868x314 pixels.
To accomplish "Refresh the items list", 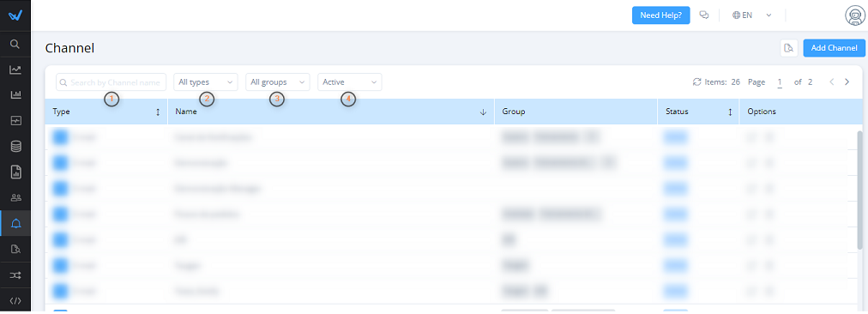I will [x=697, y=82].
